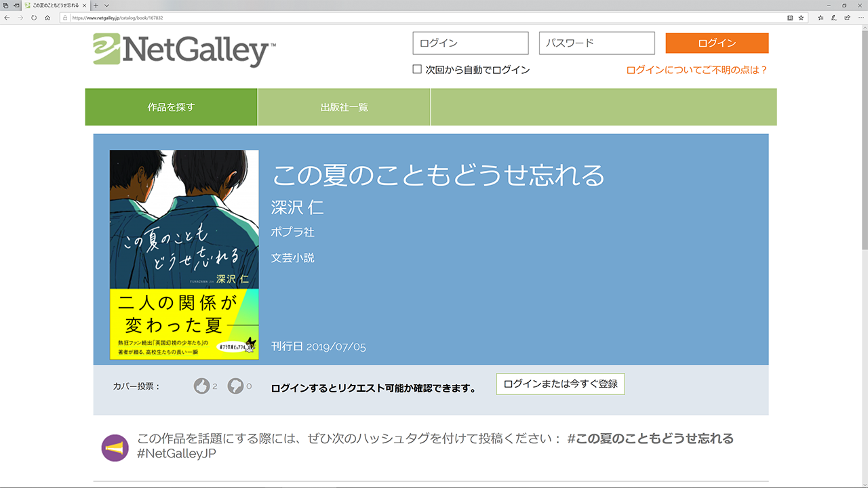This screenshot has height=488, width=868.
Task: Select the この夏のこともどうせ忘れる browser tab
Action: coord(54,5)
